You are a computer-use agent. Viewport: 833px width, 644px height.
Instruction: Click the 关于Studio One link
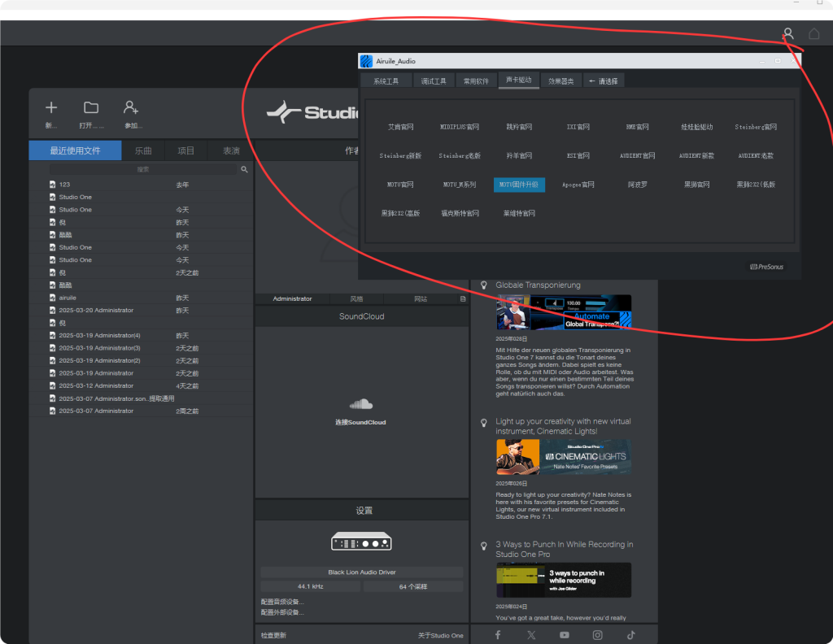point(440,636)
